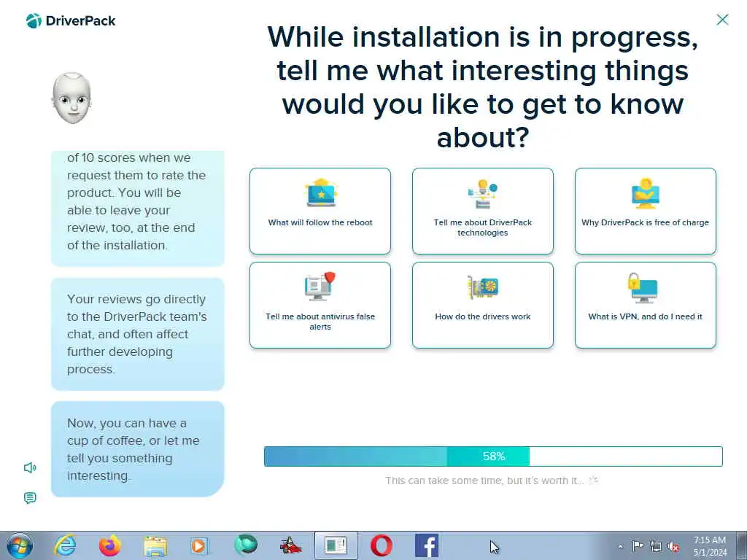Click 'Your reviews go directly' chat bubble
This screenshot has height=560, width=747.
(138, 334)
